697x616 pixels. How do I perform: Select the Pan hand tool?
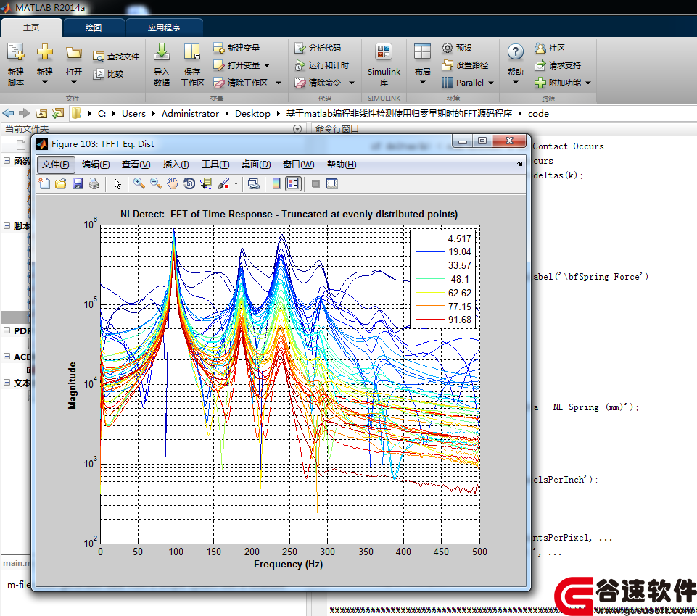pos(173,183)
